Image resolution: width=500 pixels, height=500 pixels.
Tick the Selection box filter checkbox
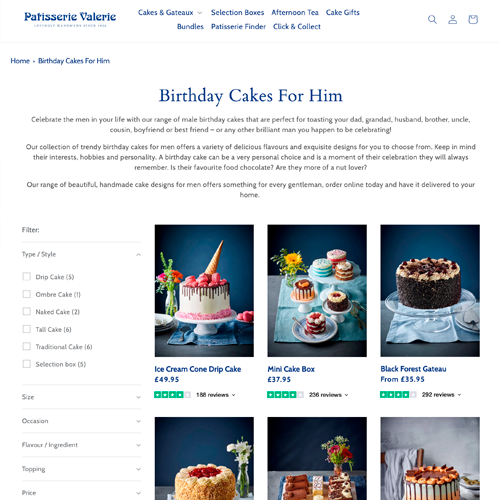(x=27, y=364)
